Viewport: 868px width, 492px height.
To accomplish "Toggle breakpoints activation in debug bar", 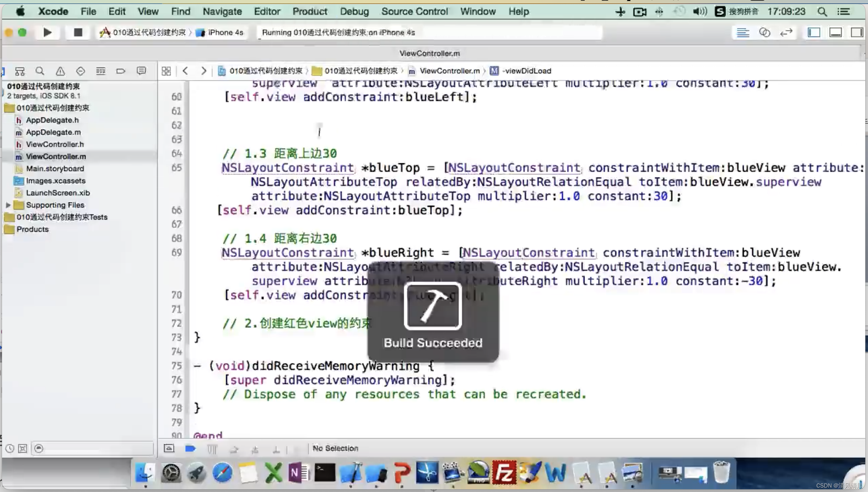I will [191, 449].
